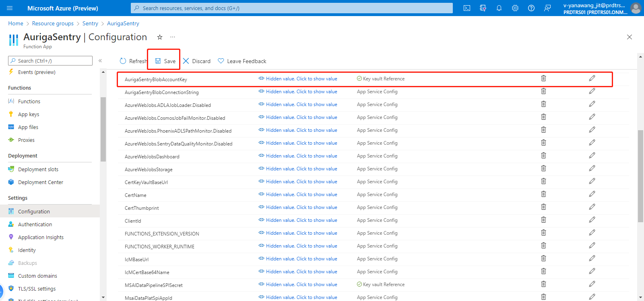Edit the AurigaSentryBlobConnectionString setting

pos(592,91)
